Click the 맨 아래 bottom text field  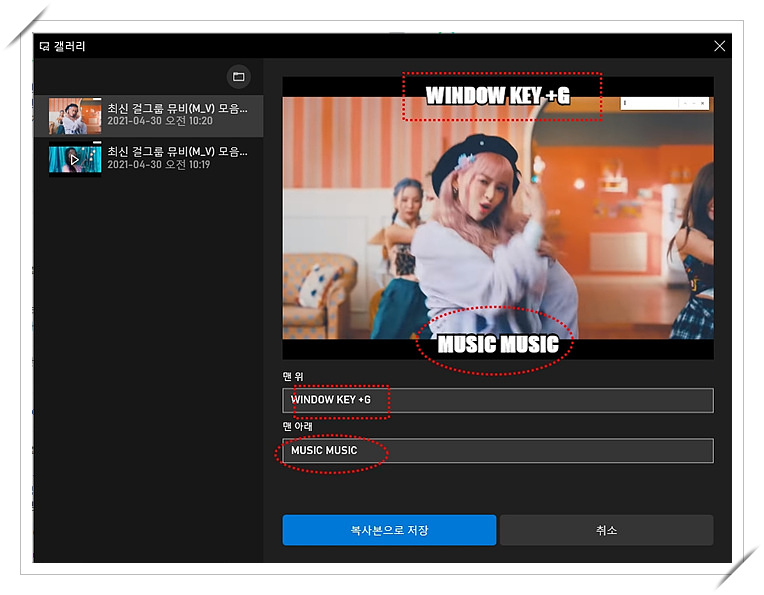(x=497, y=451)
